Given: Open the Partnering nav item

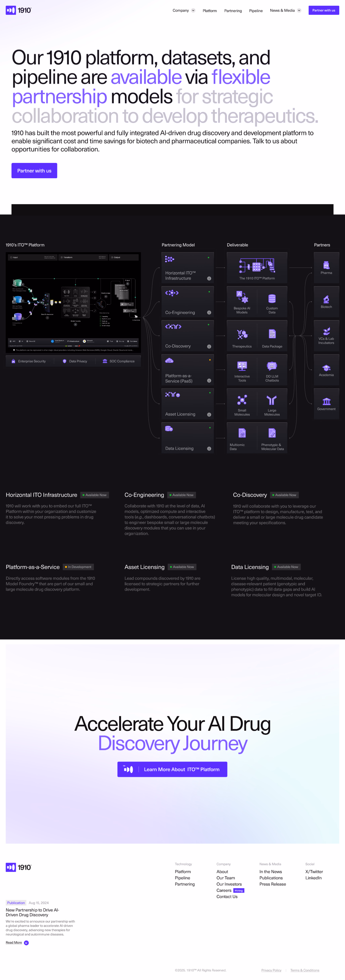Looking at the screenshot, I should coord(233,11).
